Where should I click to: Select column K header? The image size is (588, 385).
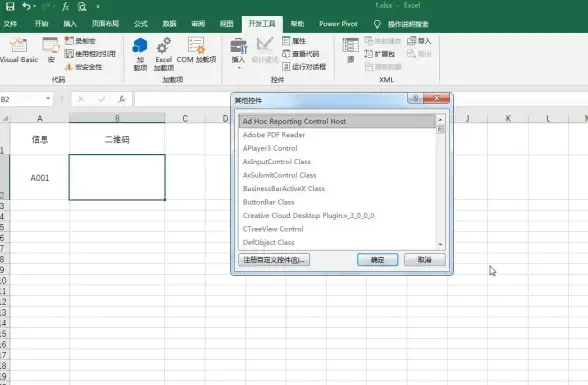[x=508, y=118]
